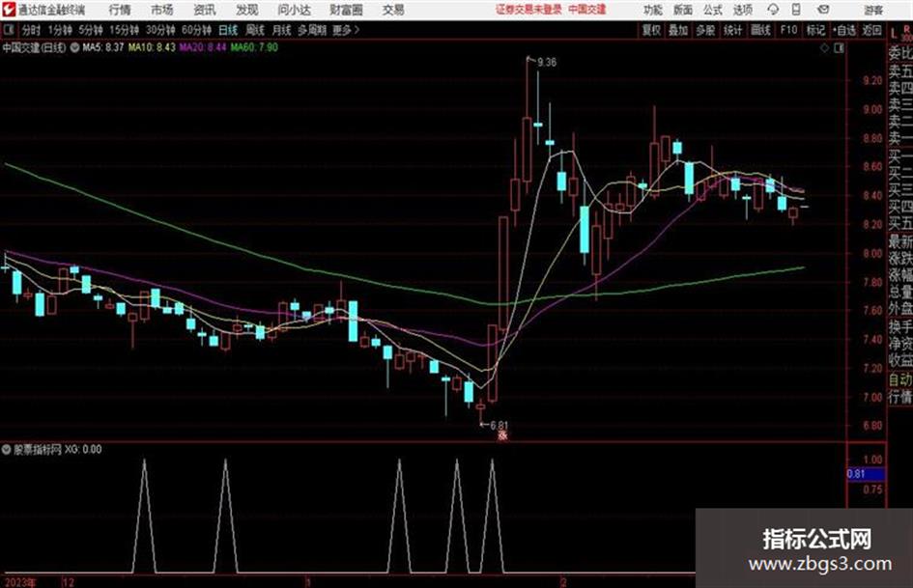Click the 游客 guest account label
The height and width of the screenshot is (588, 913).
873,10
